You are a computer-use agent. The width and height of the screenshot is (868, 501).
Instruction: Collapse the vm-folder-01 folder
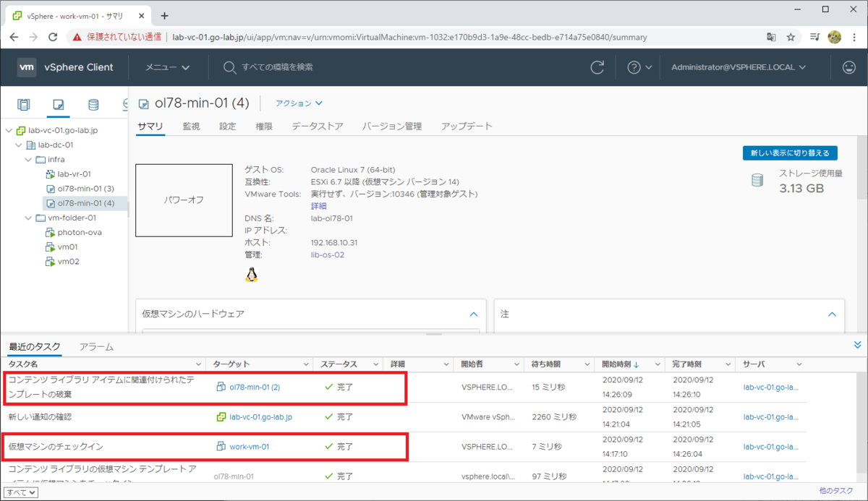(29, 218)
